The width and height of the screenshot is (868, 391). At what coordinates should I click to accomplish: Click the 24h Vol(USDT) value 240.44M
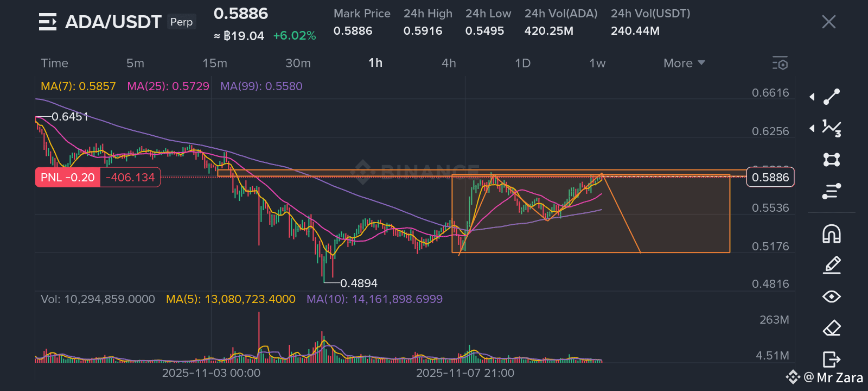[635, 31]
